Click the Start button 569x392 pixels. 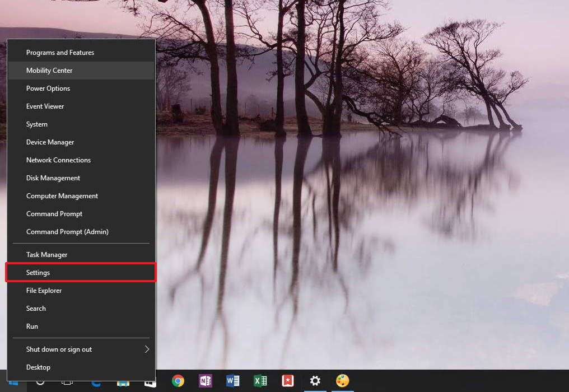(12, 382)
